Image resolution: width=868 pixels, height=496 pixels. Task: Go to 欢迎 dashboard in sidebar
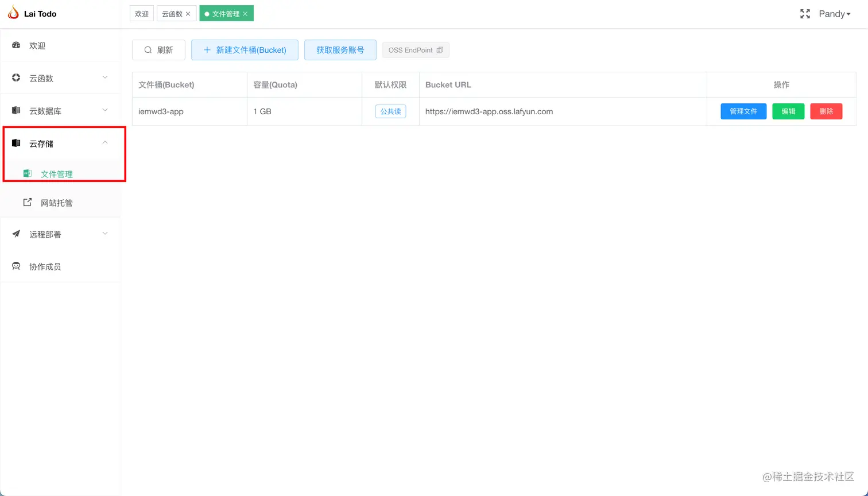point(37,45)
